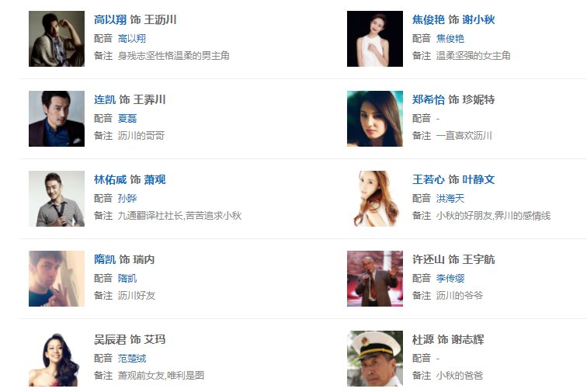
Task: Click 杜源's navy cap photo
Action: [x=375, y=359]
